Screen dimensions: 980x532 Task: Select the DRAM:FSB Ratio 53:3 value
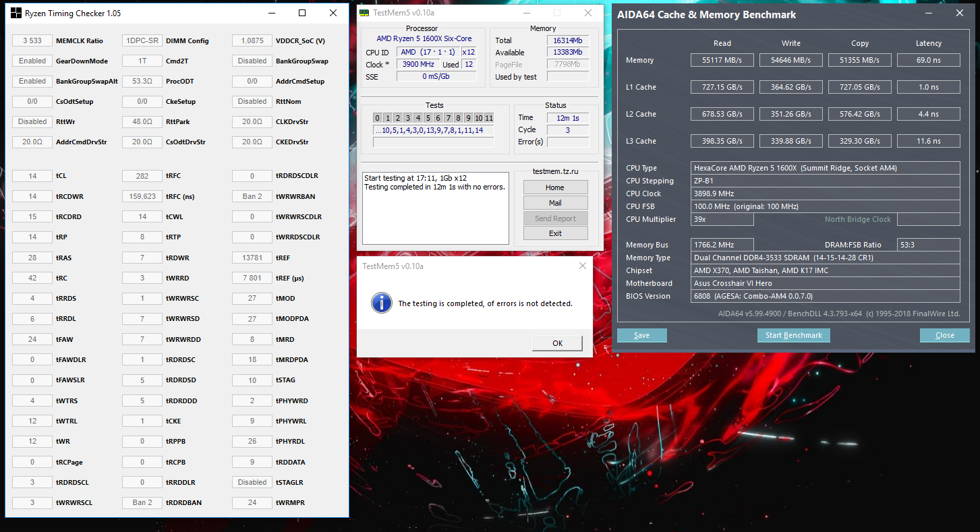(929, 245)
